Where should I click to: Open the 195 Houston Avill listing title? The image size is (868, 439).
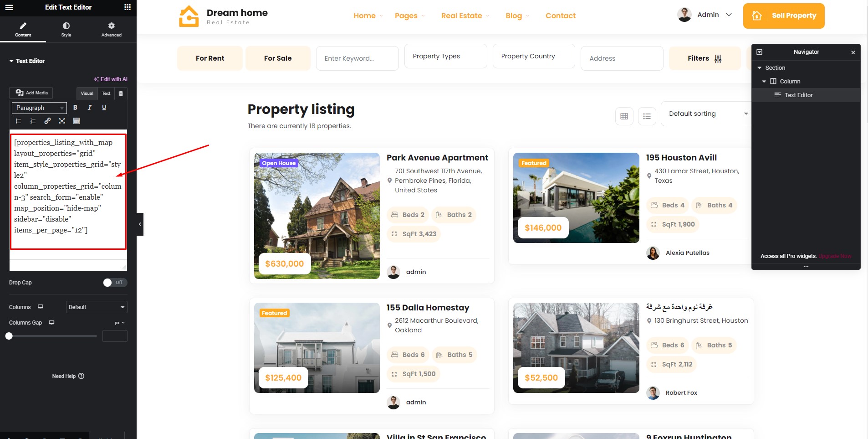(681, 158)
